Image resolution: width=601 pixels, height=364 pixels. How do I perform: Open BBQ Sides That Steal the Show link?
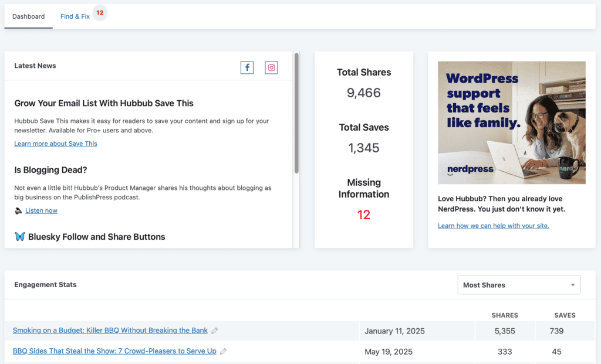point(114,351)
